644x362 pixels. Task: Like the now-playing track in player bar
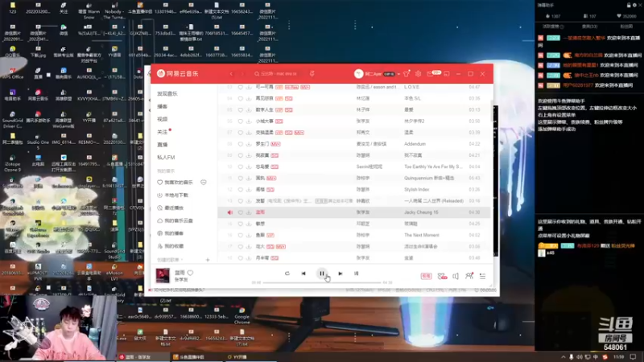point(190,273)
